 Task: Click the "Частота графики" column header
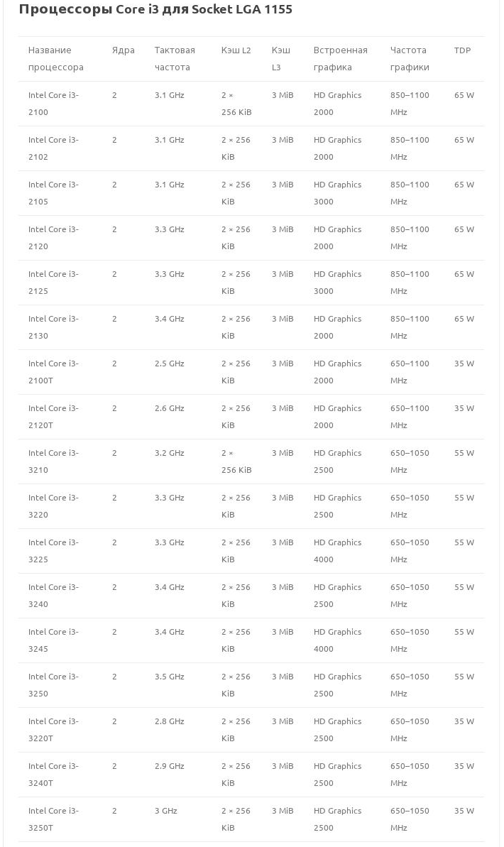click(410, 59)
